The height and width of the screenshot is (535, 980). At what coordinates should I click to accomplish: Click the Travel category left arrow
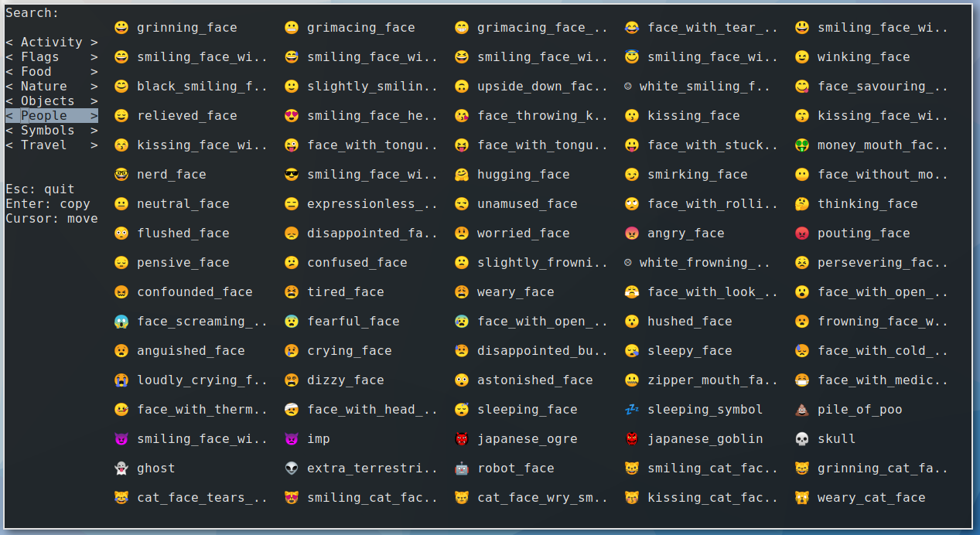9,145
